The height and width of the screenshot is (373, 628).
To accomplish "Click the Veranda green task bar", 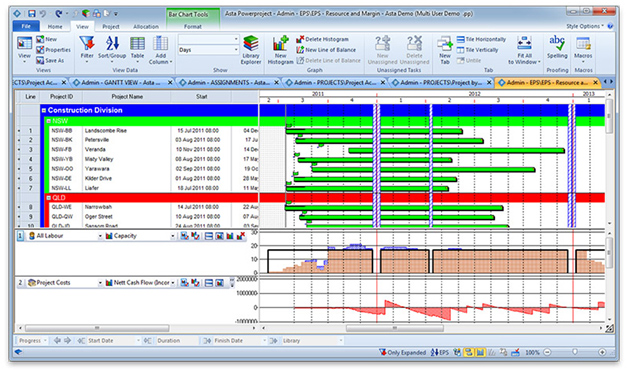I will [457, 151].
